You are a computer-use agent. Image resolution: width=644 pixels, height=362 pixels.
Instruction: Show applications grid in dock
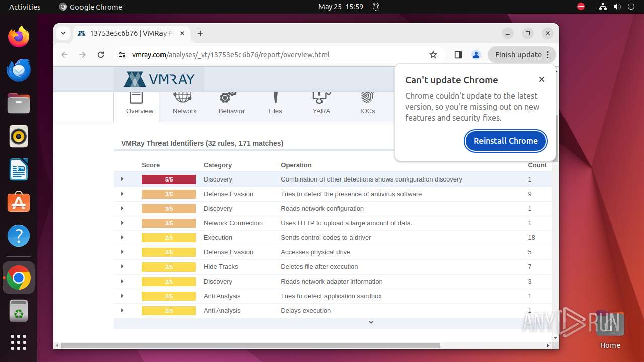coord(19,342)
